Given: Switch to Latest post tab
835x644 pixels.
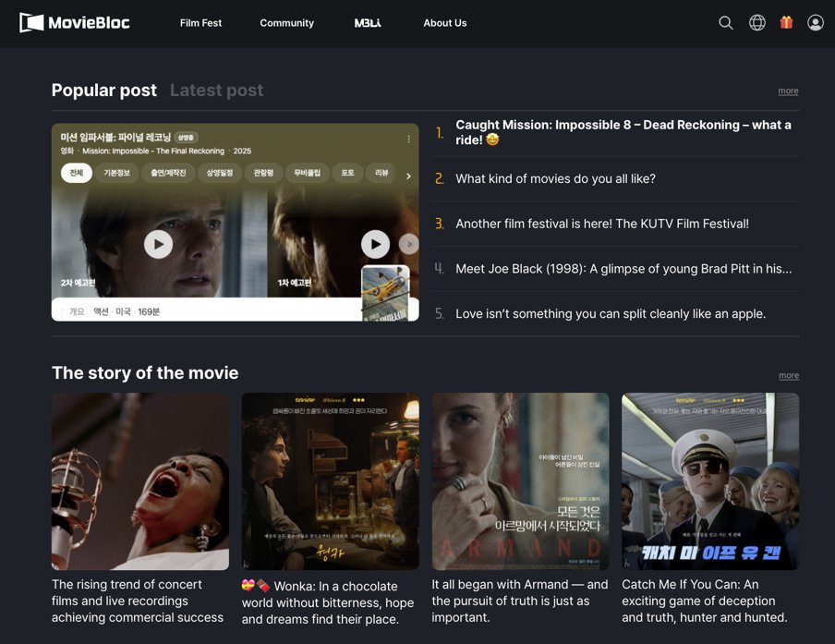Looking at the screenshot, I should click(216, 90).
